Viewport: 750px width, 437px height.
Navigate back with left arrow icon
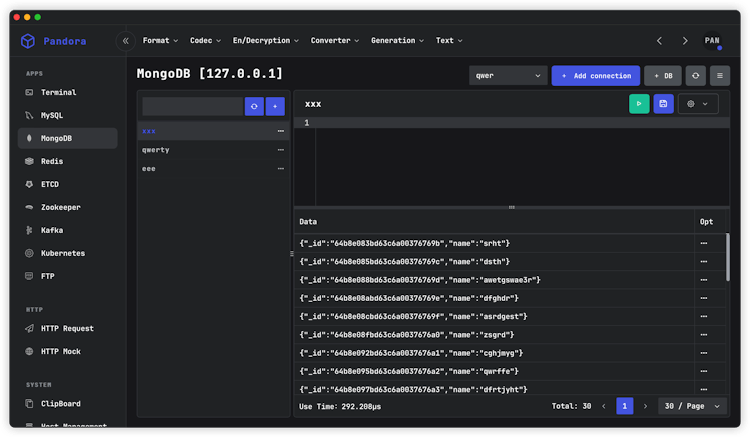[659, 41]
